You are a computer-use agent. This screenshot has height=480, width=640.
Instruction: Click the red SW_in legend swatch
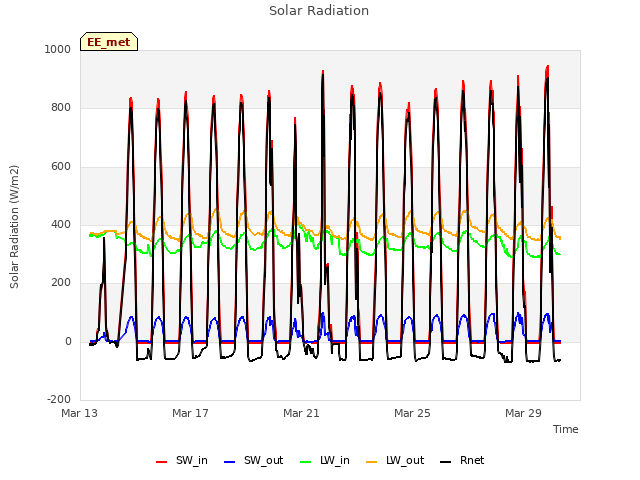(162, 462)
